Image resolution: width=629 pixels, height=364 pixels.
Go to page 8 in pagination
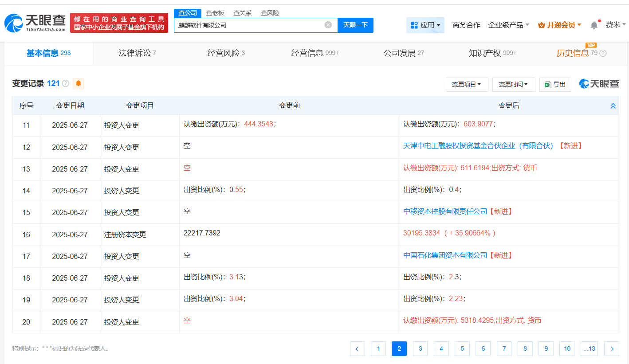coord(525,349)
